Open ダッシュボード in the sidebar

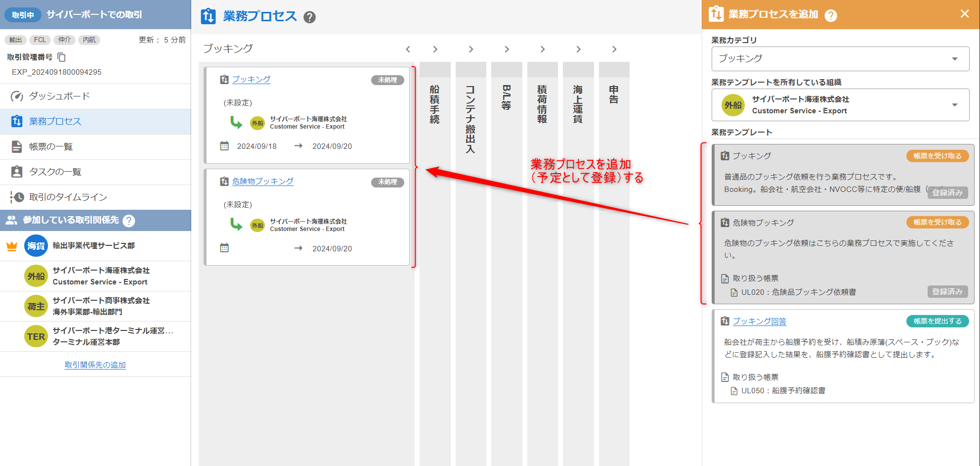tap(59, 96)
